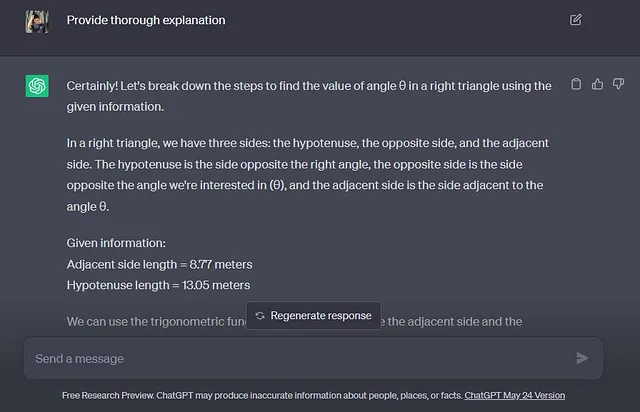Click the send message arrow icon
Image resolution: width=640 pixels, height=412 pixels.
(x=582, y=358)
